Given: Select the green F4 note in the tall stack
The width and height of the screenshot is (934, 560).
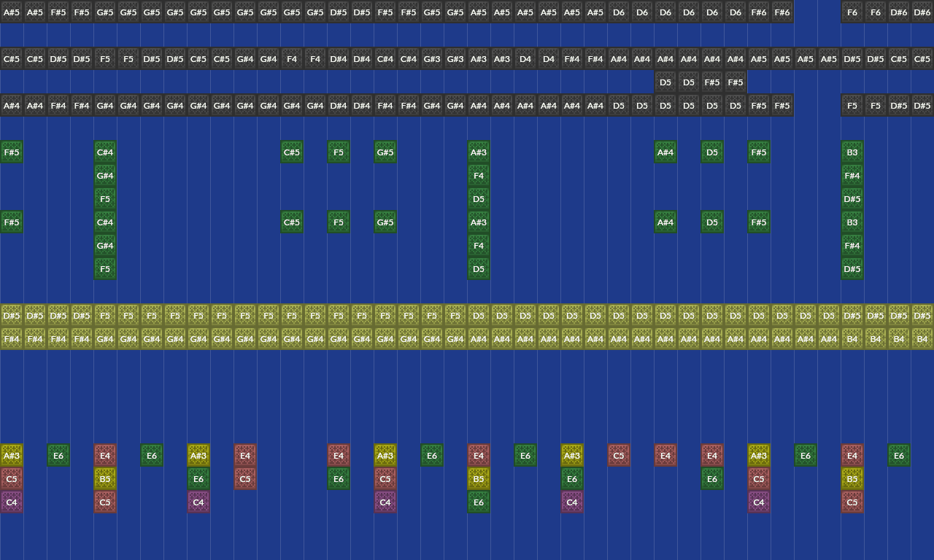Looking at the screenshot, I should click(x=478, y=176).
